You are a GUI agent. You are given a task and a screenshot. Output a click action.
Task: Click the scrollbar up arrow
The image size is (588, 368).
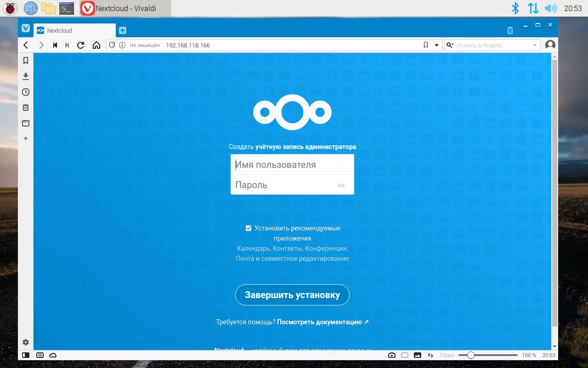pos(554,56)
